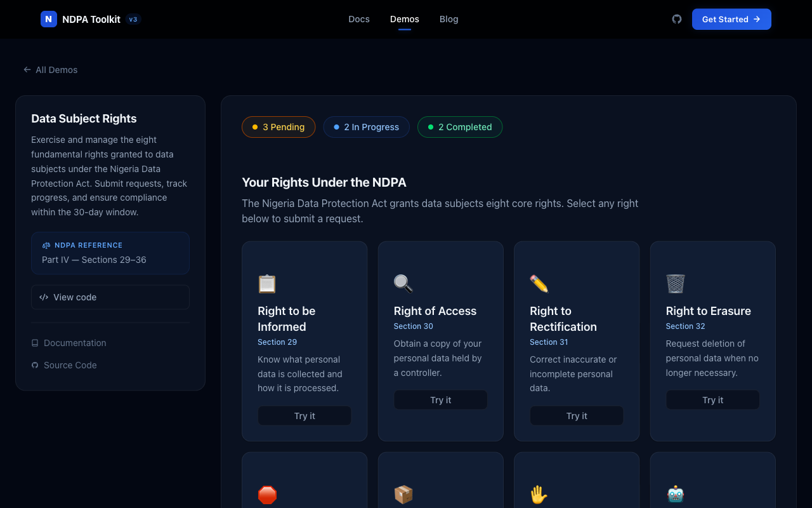Click the Part IV — Sections 29–36 text
The image size is (812, 508).
coord(94,260)
